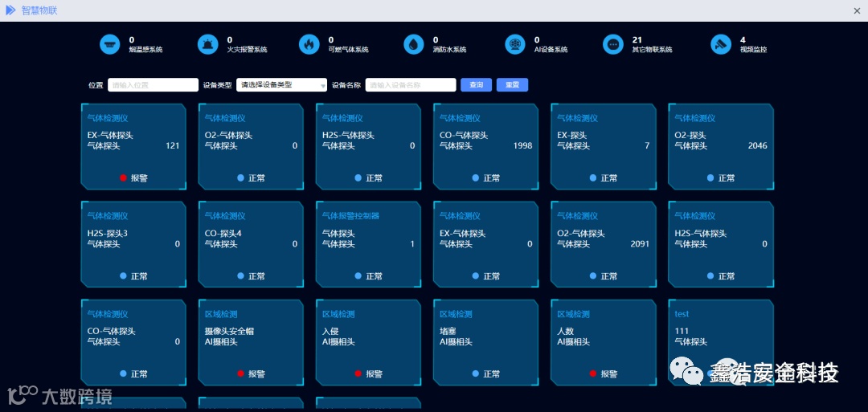Screen dimensions: 868x412
Task: Click the blue status dot on O2-探头 2046 card
Action: [710, 178]
